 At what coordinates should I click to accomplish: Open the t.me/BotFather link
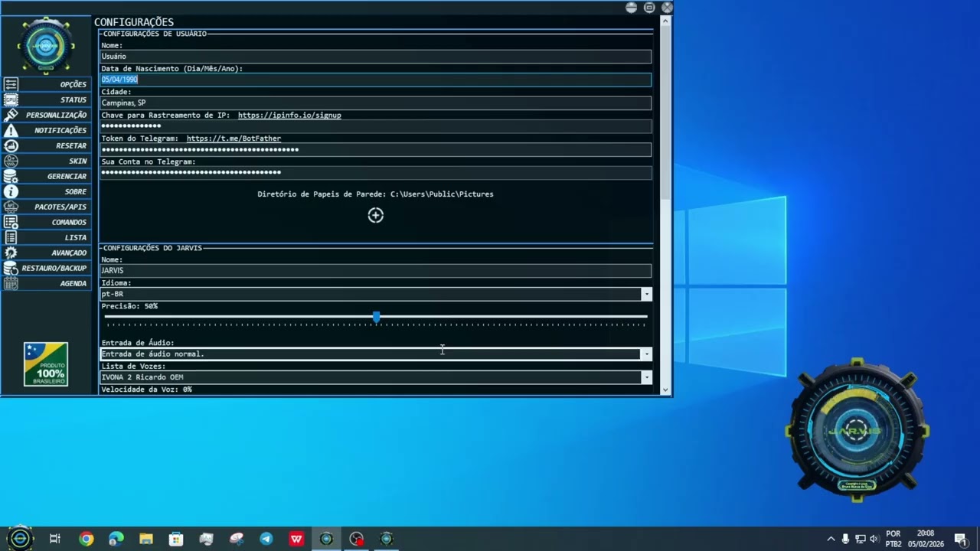point(234,139)
